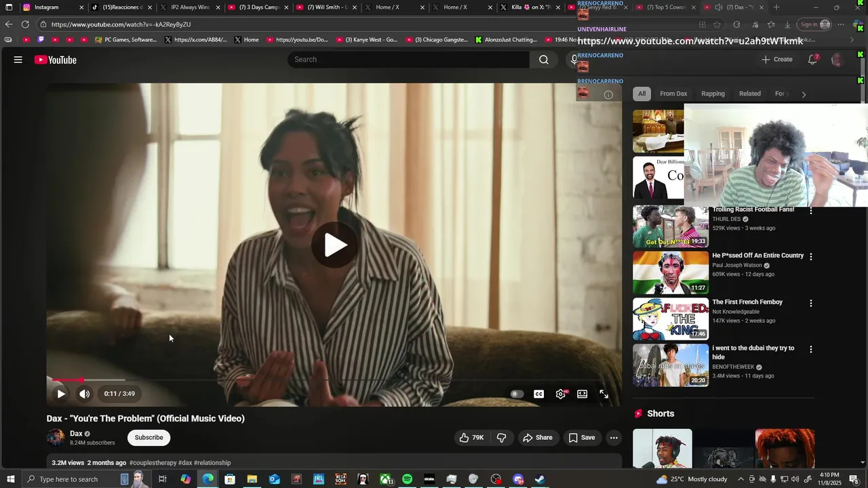The width and height of the screenshot is (868, 488).
Task: Open the YouTube guide hamburger menu
Action: pyautogui.click(x=18, y=60)
